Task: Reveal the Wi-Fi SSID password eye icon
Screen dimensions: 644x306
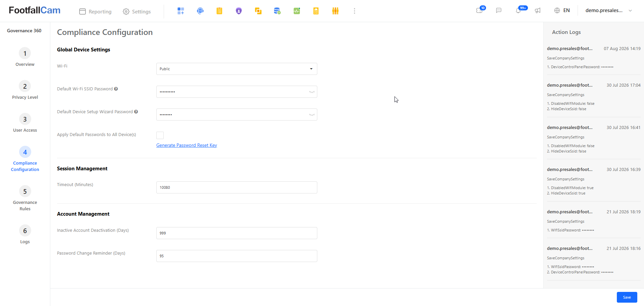Action: click(x=312, y=92)
